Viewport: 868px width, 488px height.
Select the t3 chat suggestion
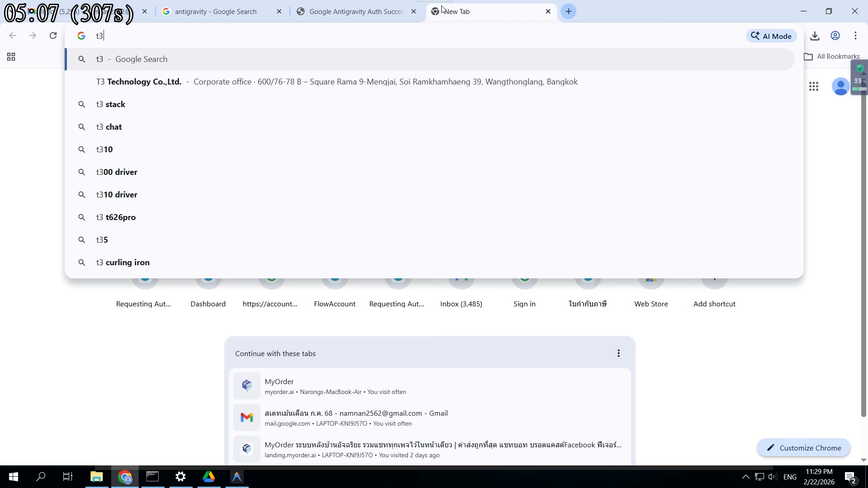(x=109, y=127)
